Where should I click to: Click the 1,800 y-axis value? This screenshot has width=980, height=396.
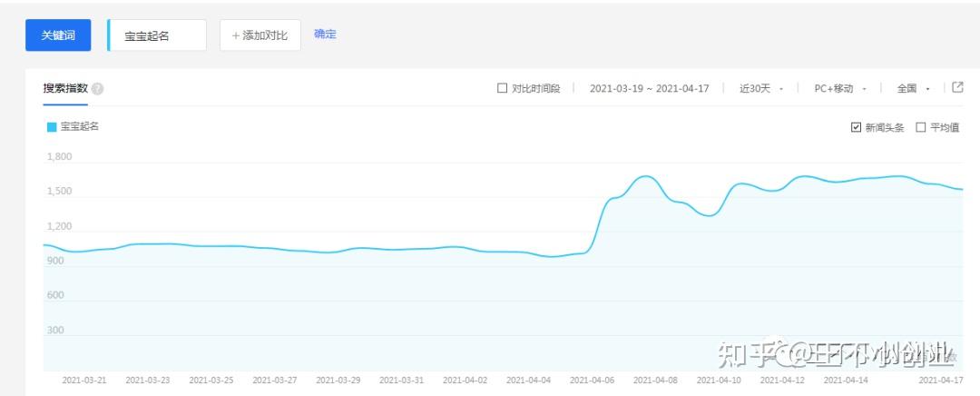click(59, 157)
